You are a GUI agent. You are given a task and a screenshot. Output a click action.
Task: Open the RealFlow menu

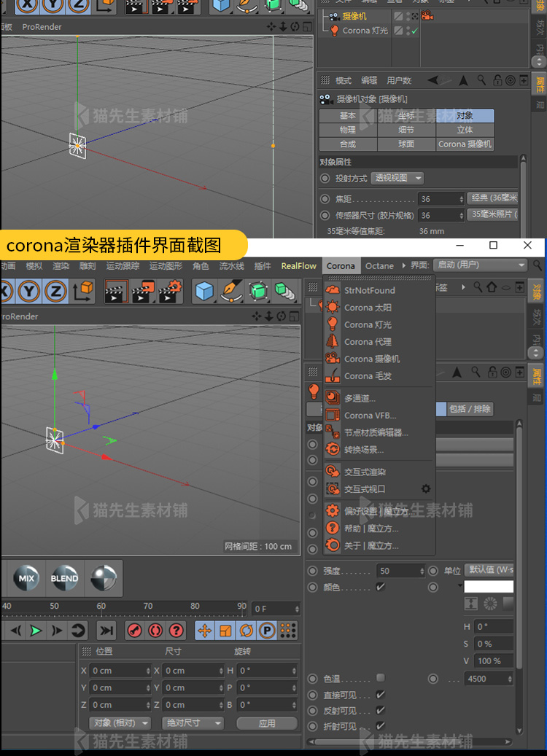pyautogui.click(x=298, y=265)
